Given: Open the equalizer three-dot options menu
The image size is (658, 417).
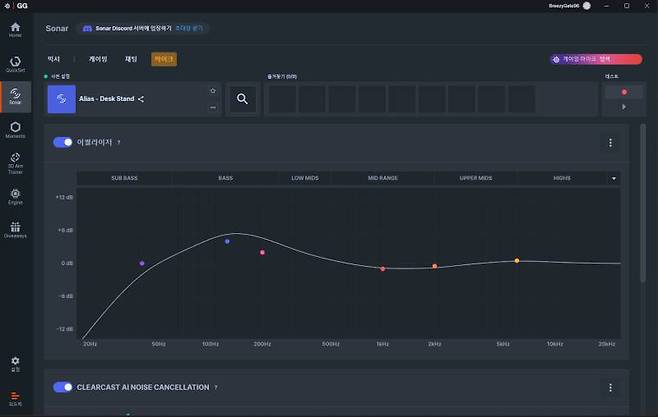Looking at the screenshot, I should point(610,143).
